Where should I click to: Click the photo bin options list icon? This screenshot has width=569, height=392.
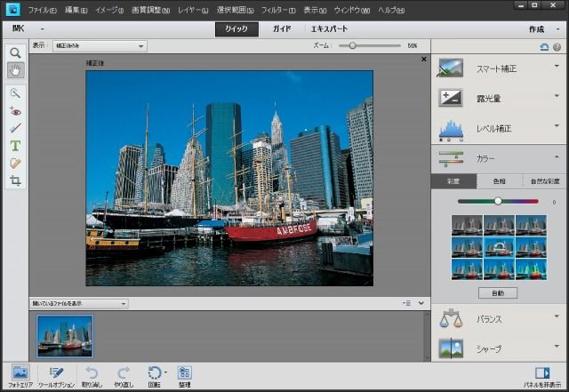407,303
